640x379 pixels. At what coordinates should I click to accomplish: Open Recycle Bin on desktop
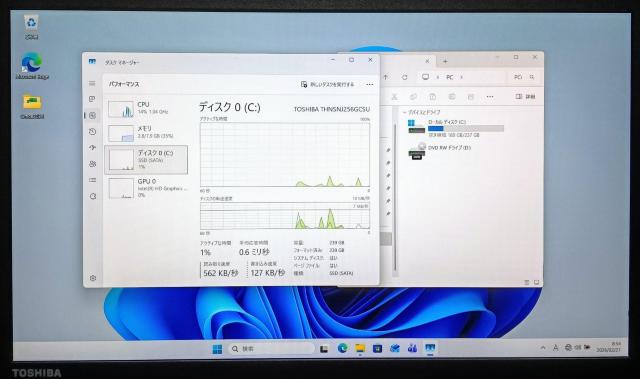click(31, 27)
